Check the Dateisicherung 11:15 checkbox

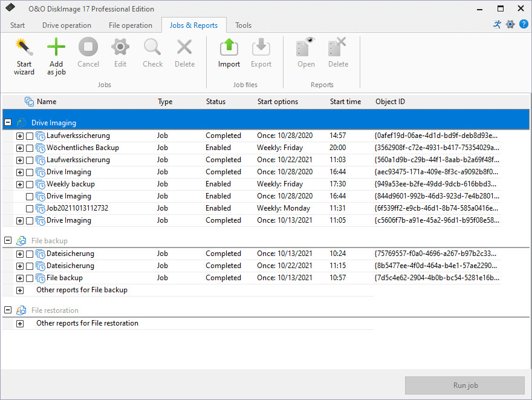click(x=30, y=266)
